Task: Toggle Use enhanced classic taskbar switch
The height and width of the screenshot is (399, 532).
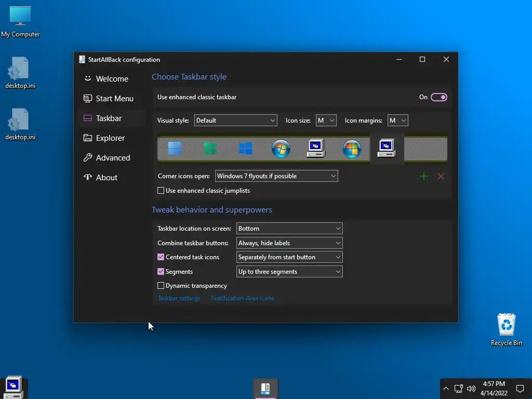Action: click(438, 97)
